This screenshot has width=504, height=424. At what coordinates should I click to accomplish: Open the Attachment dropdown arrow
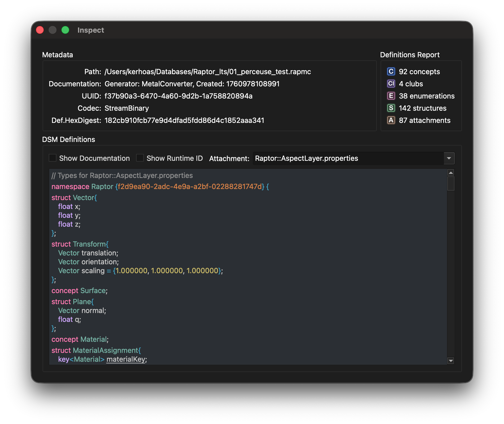coord(449,158)
